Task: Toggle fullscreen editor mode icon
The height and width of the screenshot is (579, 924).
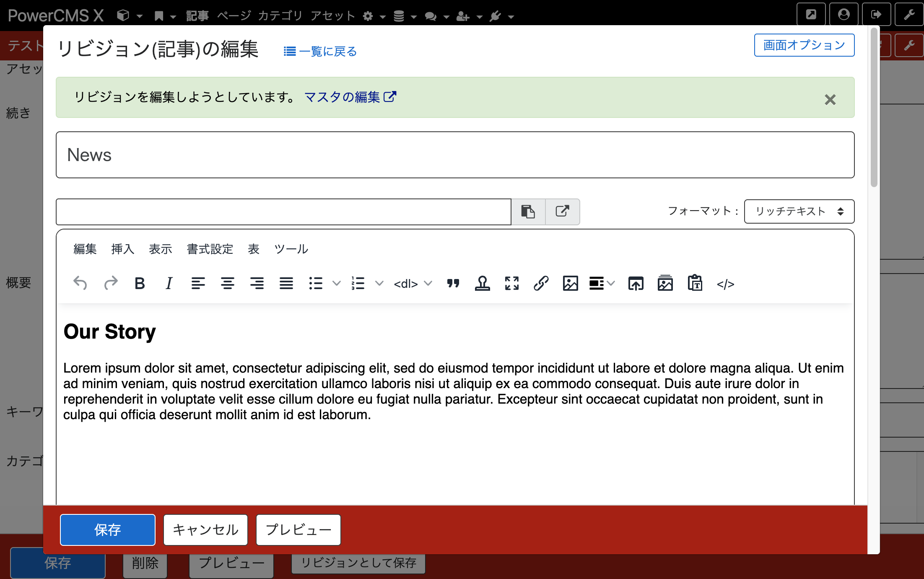Action: (x=512, y=284)
